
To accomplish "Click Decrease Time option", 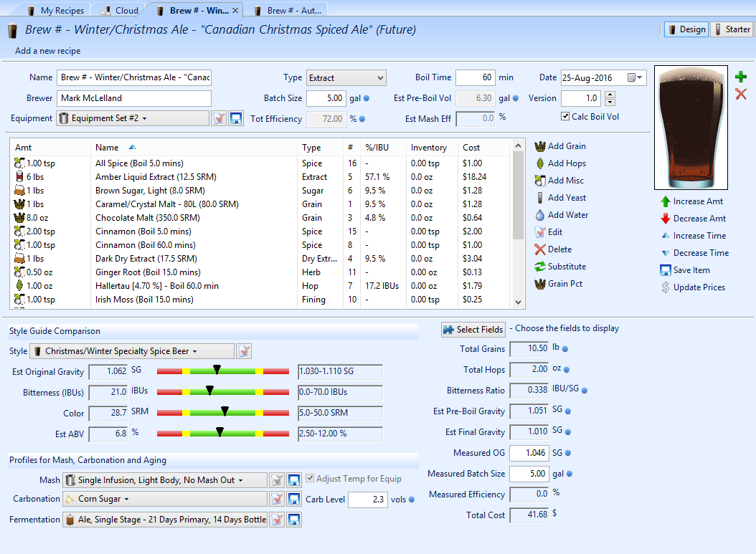I will click(695, 253).
